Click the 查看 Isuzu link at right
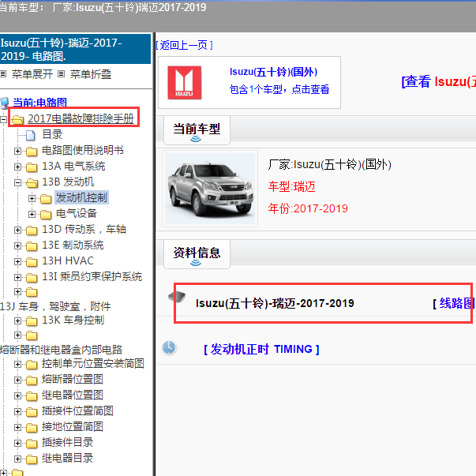The height and width of the screenshot is (476, 476). click(439, 81)
